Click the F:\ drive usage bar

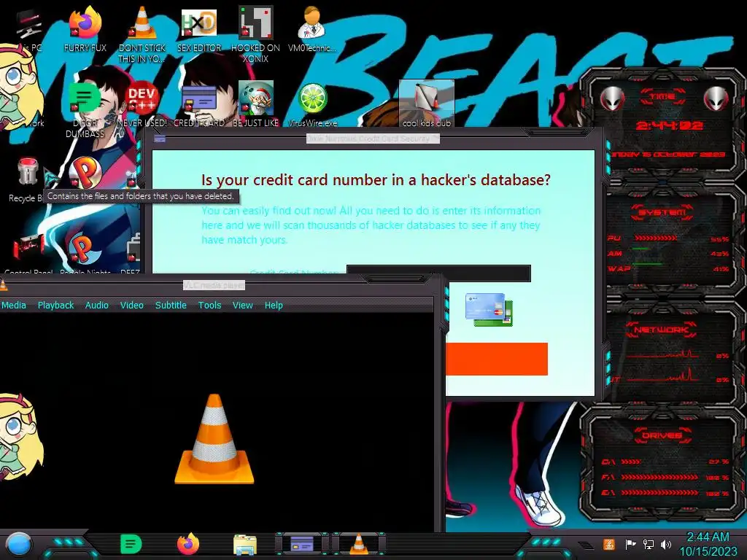659,477
